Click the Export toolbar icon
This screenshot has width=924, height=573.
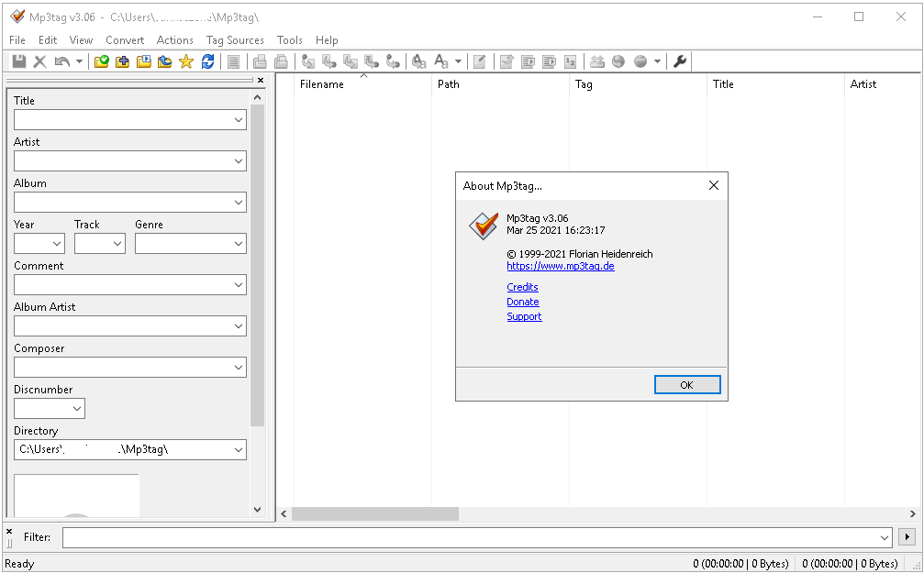click(x=507, y=61)
